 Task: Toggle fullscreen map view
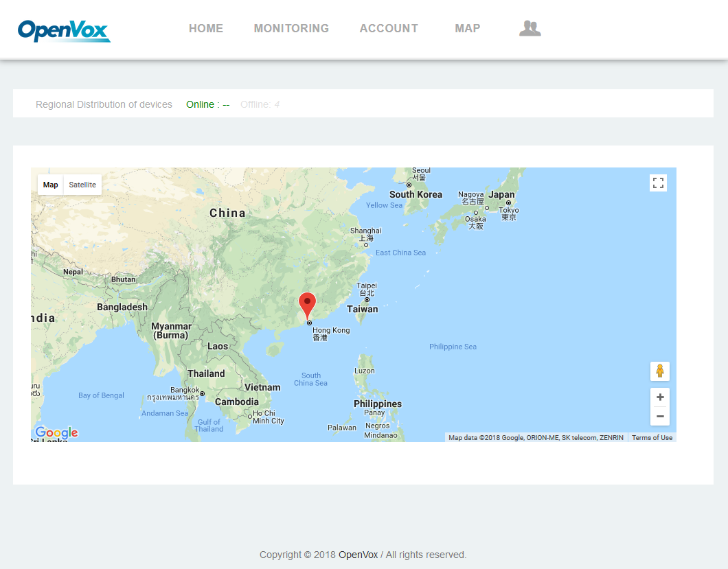pyautogui.click(x=658, y=183)
